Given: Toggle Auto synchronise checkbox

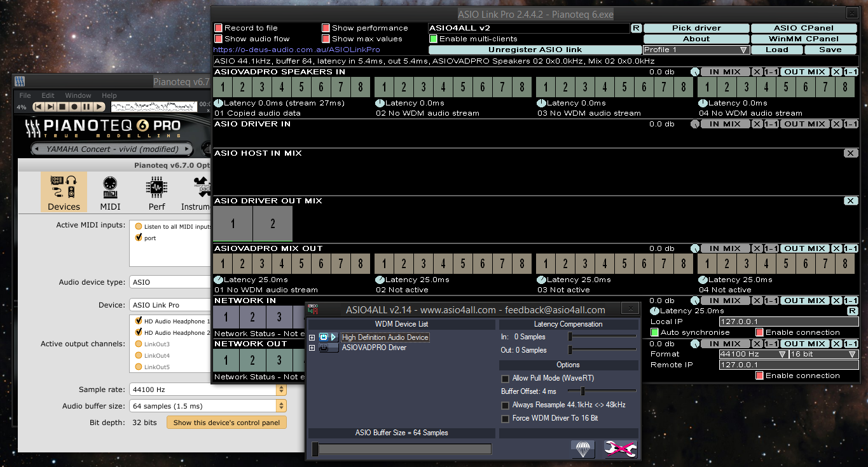Looking at the screenshot, I should click(x=654, y=332).
